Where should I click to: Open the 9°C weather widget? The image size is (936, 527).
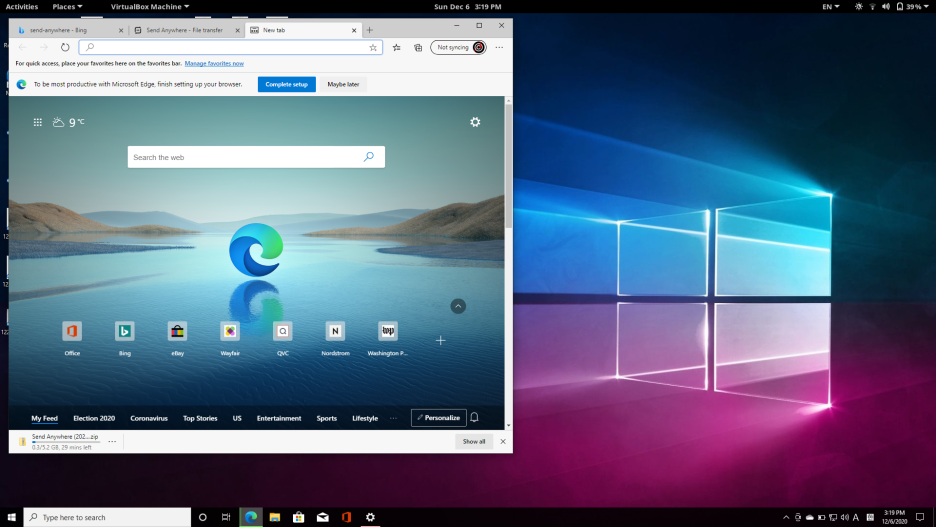point(69,122)
